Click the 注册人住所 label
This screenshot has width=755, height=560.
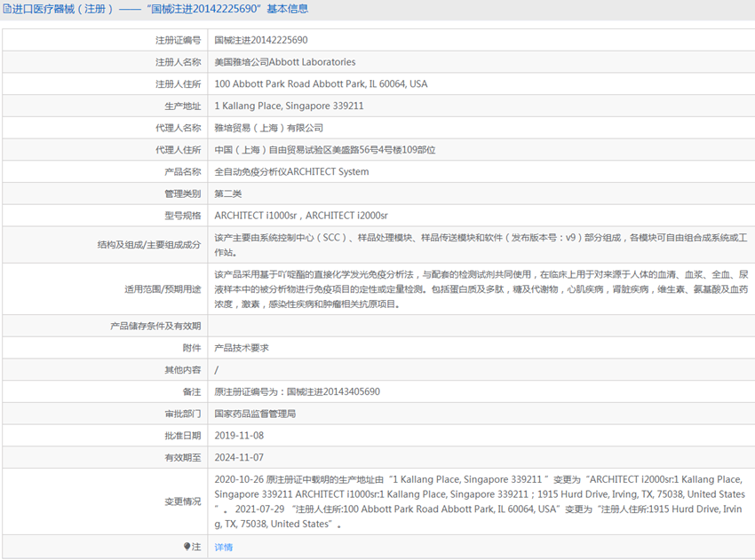coord(179,84)
